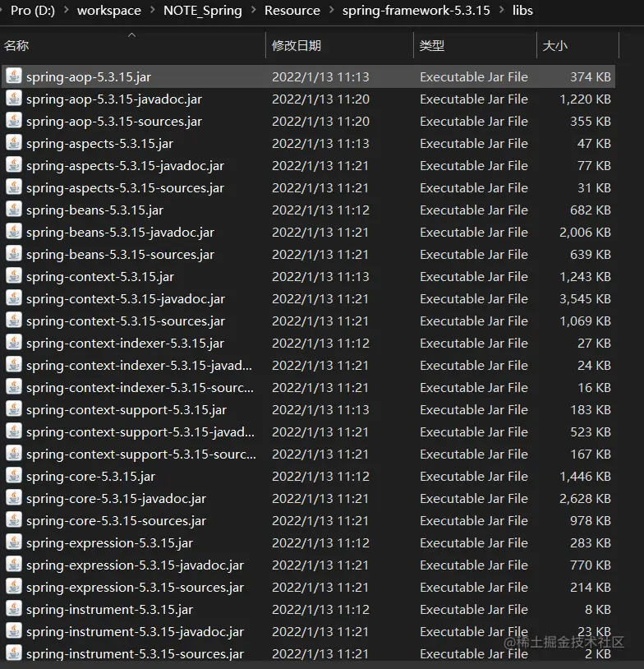The height and width of the screenshot is (669, 644).
Task: Click the 770 KB size cell
Action: click(591, 565)
